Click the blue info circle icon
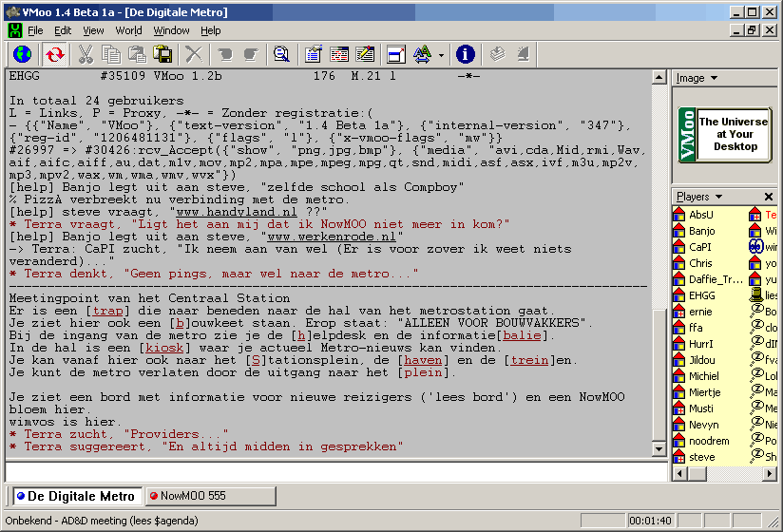The height and width of the screenshot is (532, 783). coord(466,54)
